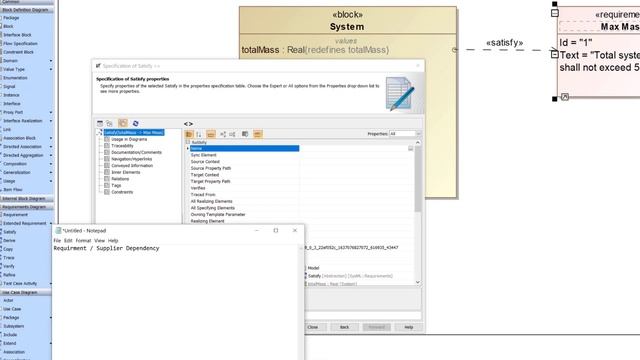Select Usage in Diagrams tree node
The image size is (640, 360).
129,139
